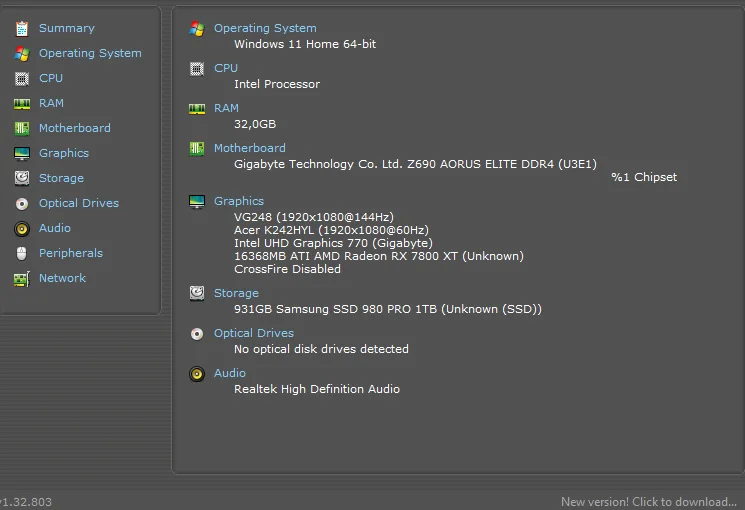Click the Storage hard drive icon in sidebar
The width and height of the screenshot is (745, 510).
[22, 178]
